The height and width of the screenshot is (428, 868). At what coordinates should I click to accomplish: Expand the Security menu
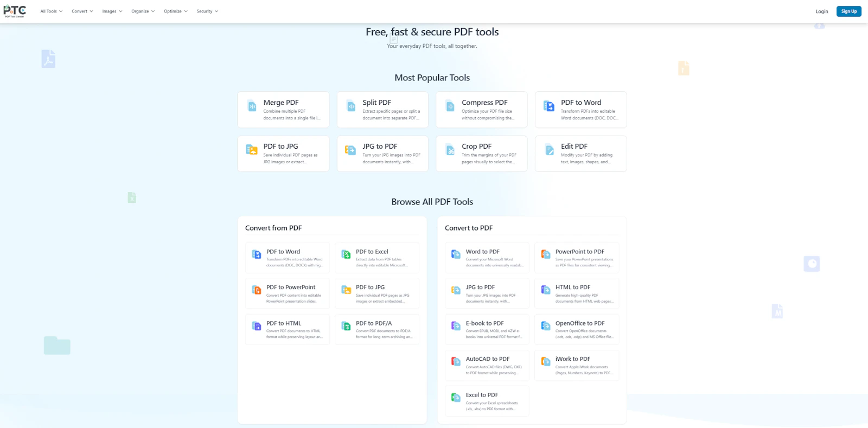207,11
